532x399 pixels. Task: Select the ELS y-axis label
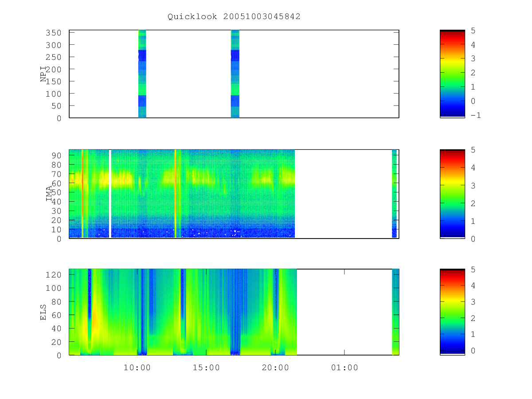[43, 312]
